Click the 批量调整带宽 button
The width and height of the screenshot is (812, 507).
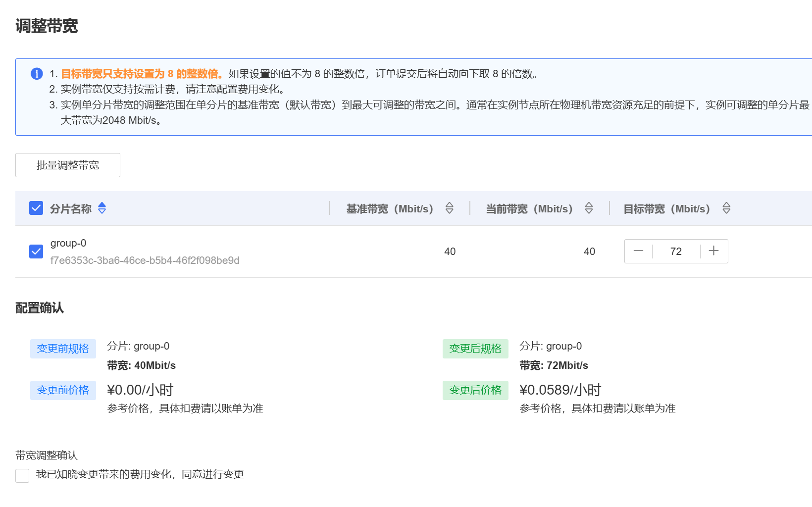[x=68, y=165]
